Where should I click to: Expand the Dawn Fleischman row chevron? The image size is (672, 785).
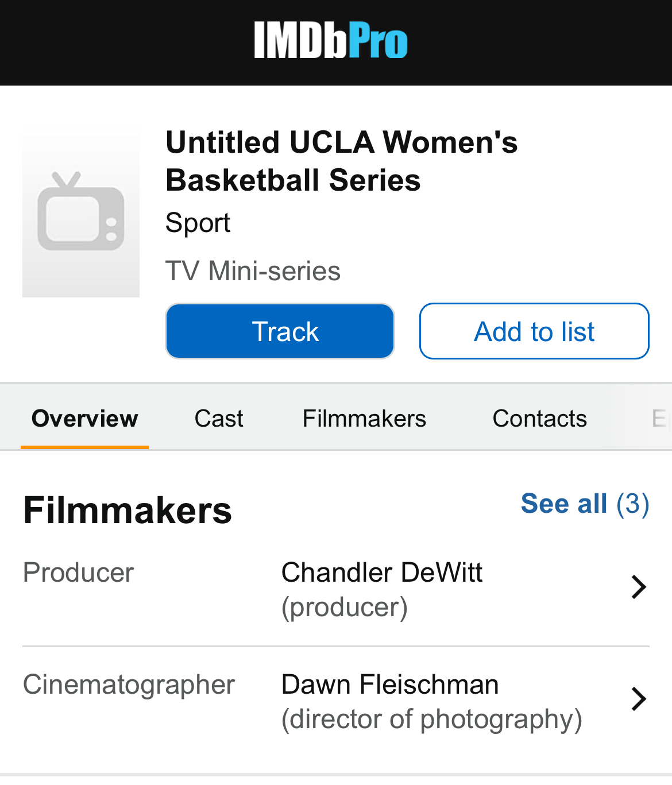click(638, 699)
